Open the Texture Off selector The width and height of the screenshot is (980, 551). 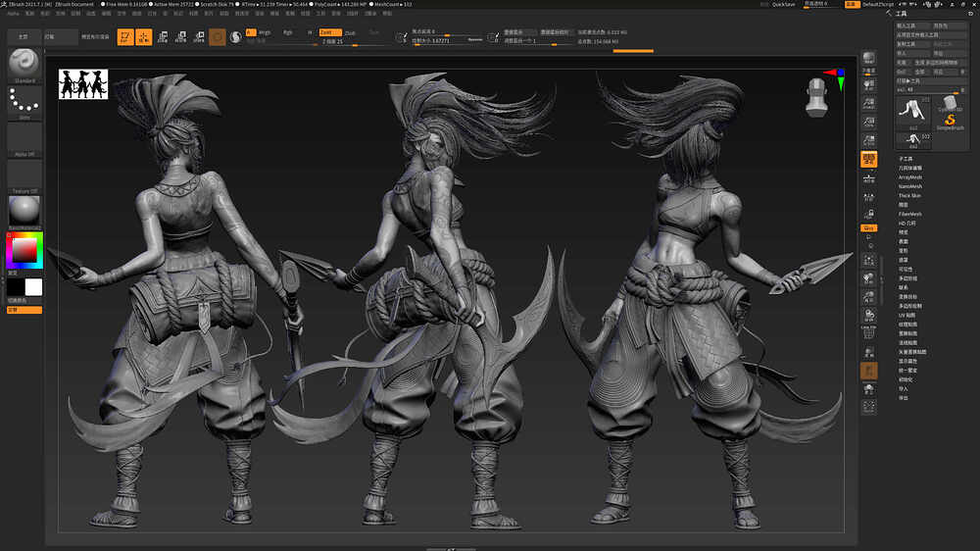click(24, 176)
